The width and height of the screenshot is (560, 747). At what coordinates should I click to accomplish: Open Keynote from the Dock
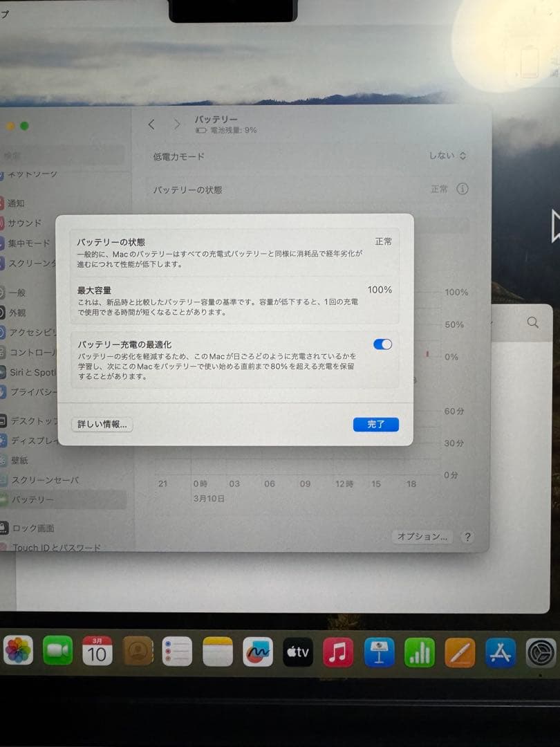coord(377,651)
